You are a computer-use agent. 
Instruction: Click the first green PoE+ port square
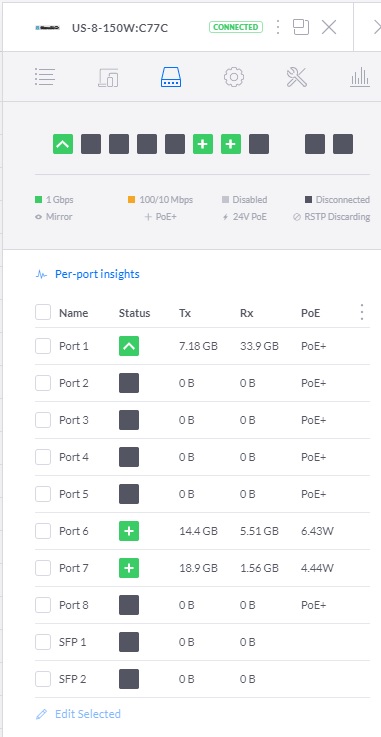tap(203, 144)
